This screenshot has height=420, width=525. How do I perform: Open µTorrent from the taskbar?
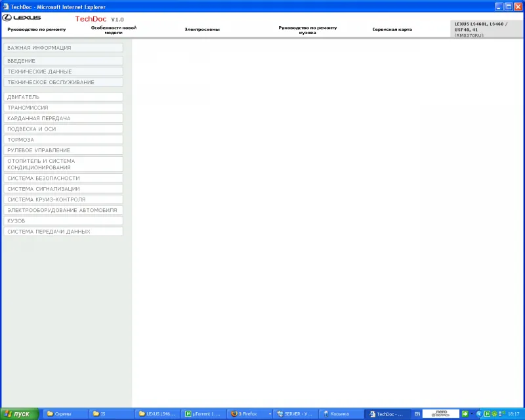coord(202,414)
